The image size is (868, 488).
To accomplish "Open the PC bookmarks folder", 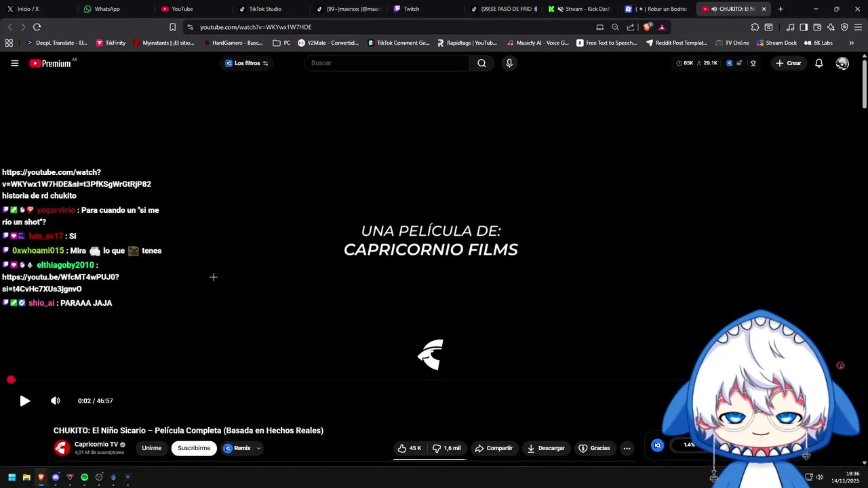I will click(281, 43).
